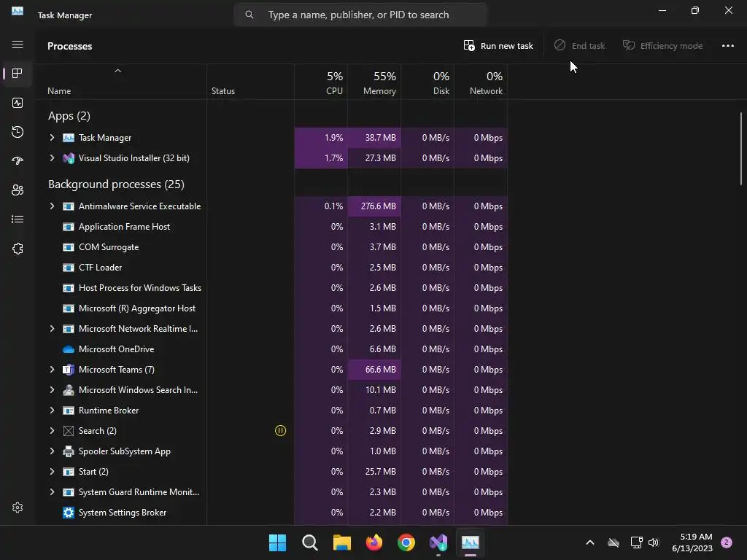Open the Users sidebar page

pyautogui.click(x=18, y=190)
